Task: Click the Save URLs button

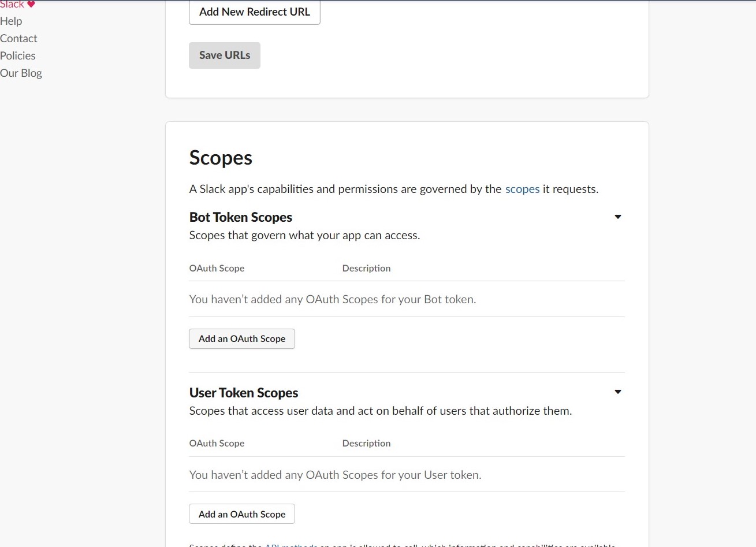Action: point(225,55)
